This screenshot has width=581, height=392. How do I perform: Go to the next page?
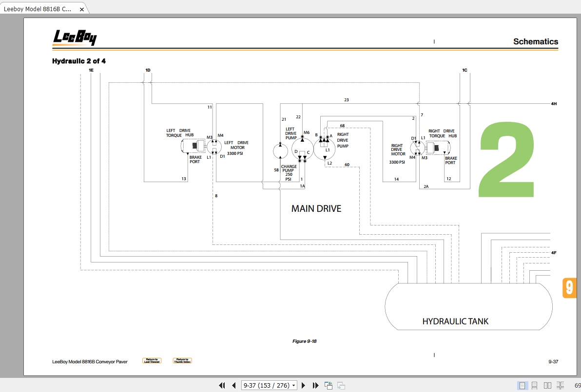point(303,385)
